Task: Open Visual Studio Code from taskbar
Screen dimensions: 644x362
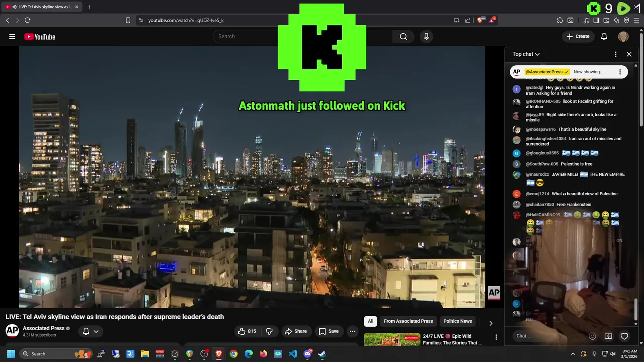Action: tap(293, 354)
